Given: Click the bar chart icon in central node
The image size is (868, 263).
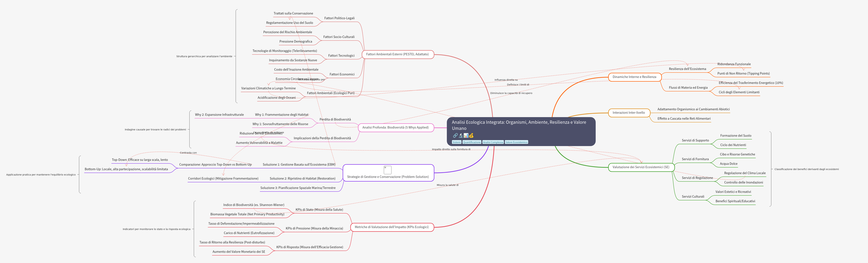Looking at the screenshot, I should pos(466,136).
